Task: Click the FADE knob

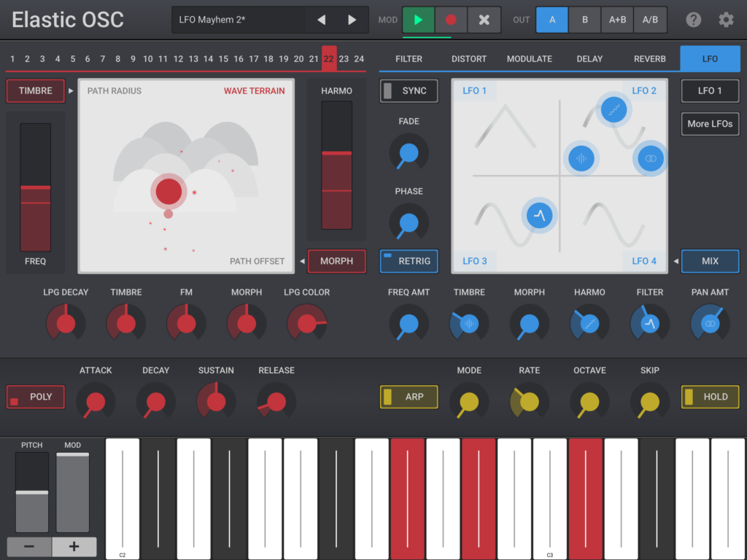Action: pos(409,153)
